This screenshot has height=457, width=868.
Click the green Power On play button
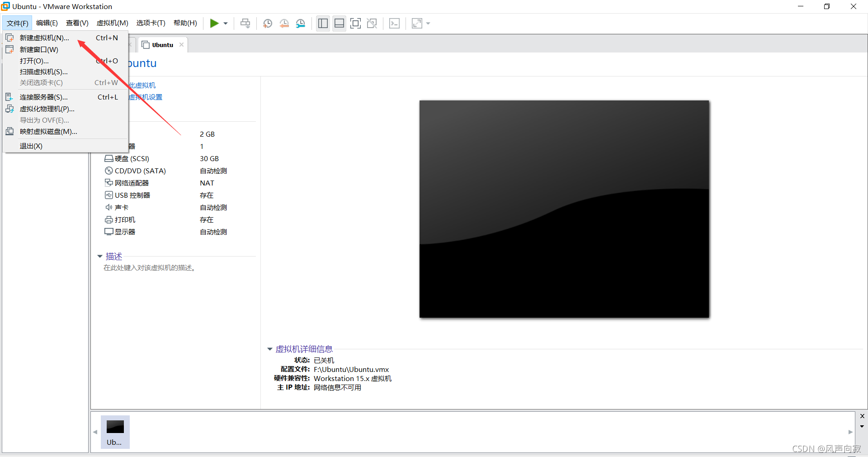click(x=214, y=23)
